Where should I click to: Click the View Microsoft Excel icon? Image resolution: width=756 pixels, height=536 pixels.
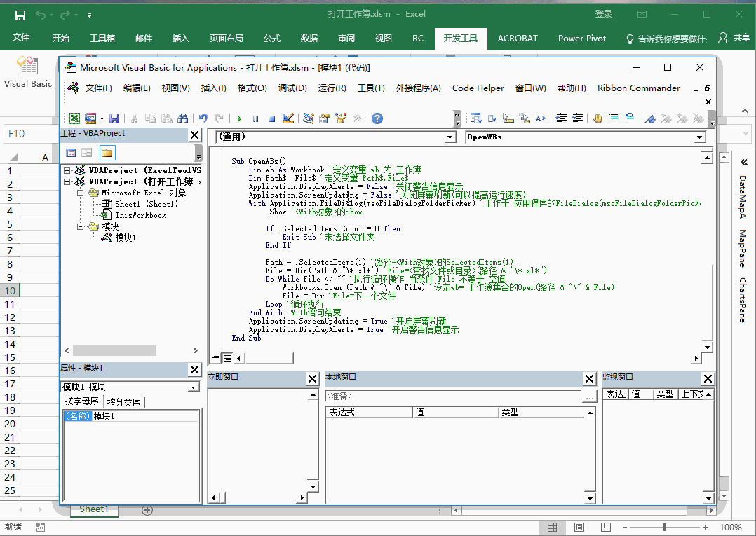(x=74, y=118)
